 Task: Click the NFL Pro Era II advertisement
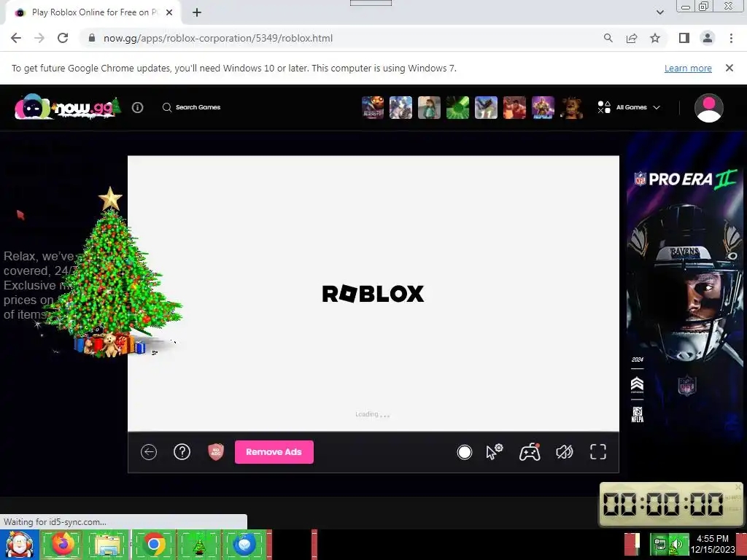[x=686, y=286]
